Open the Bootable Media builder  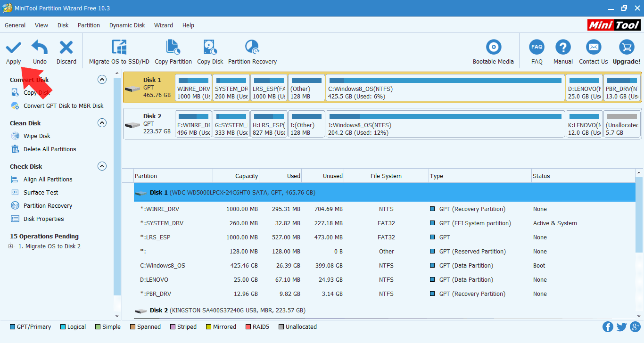pyautogui.click(x=493, y=48)
